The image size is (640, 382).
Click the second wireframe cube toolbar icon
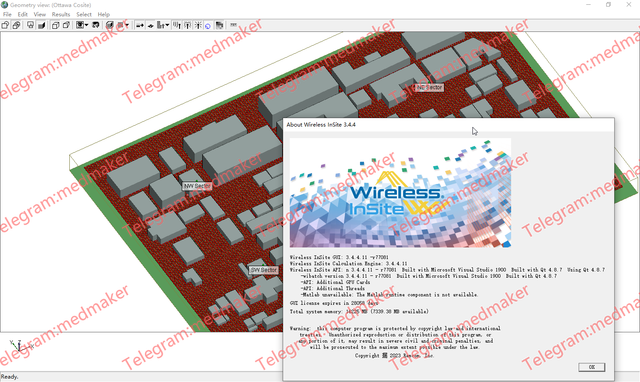66,25
